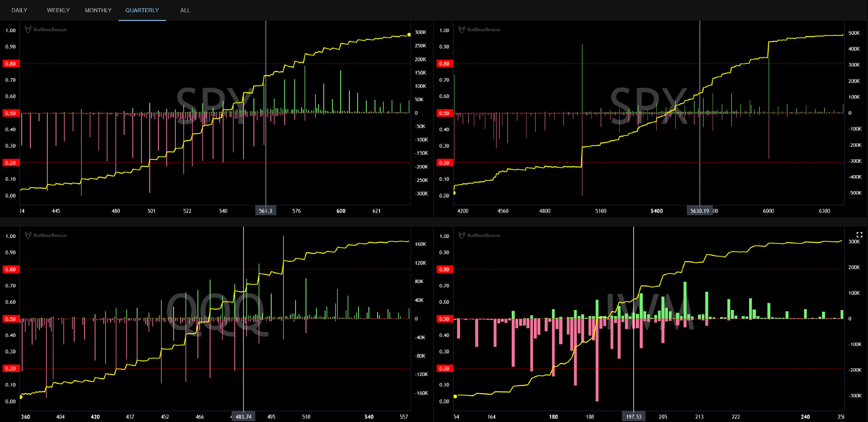868x422 pixels.
Task: Click the red 0.50 level label on IWM chart
Action: point(444,319)
